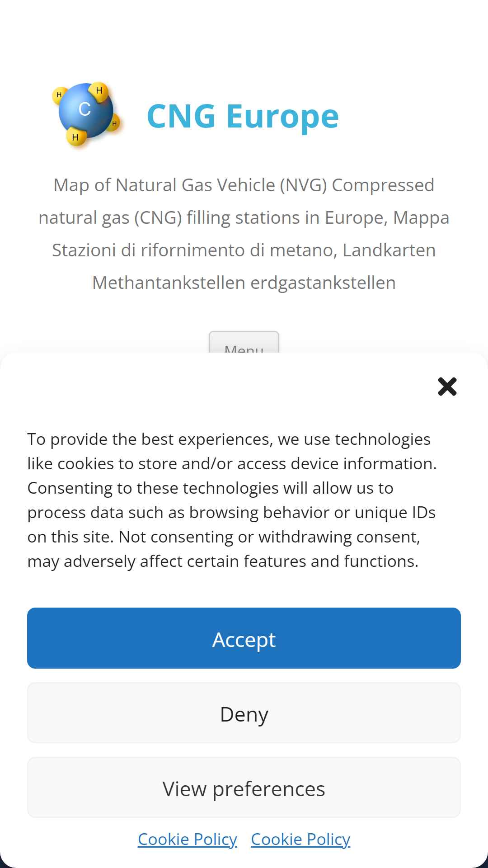Open the first Cookie Policy link
Image resolution: width=488 pixels, height=868 pixels.
(x=188, y=839)
